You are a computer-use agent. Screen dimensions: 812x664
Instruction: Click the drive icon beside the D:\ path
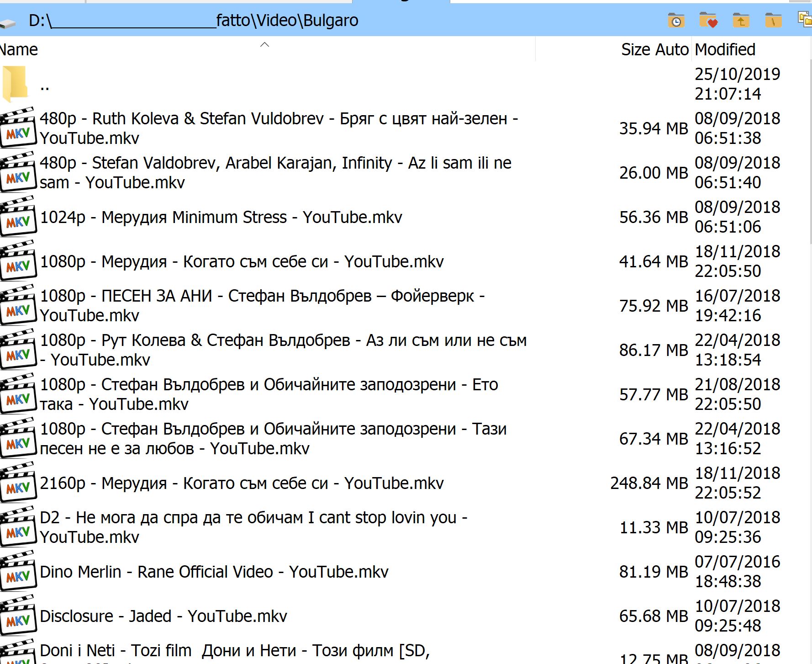[8, 23]
